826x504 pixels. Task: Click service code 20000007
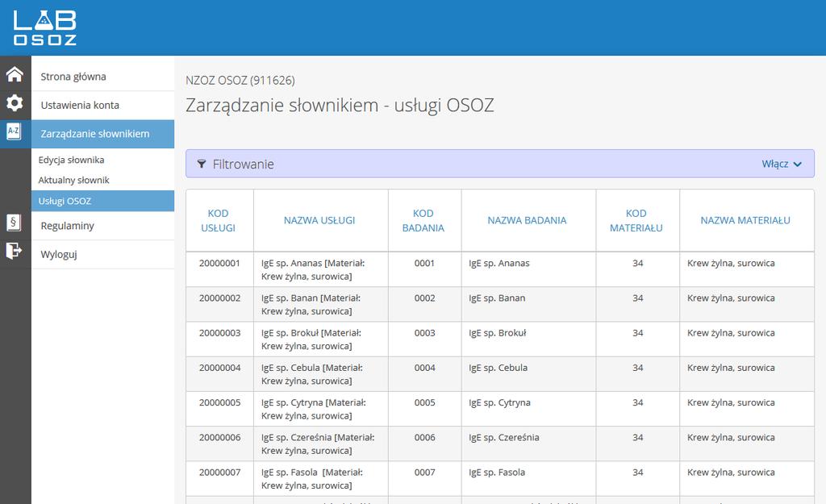(219, 473)
